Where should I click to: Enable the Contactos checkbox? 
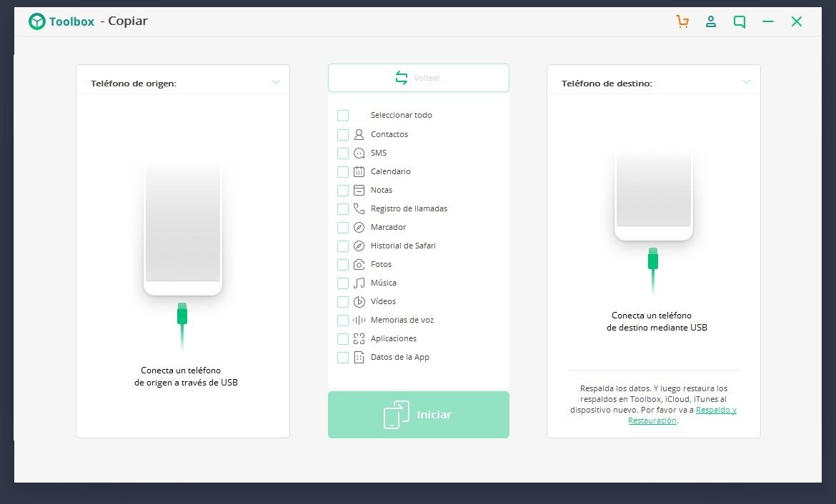click(343, 134)
